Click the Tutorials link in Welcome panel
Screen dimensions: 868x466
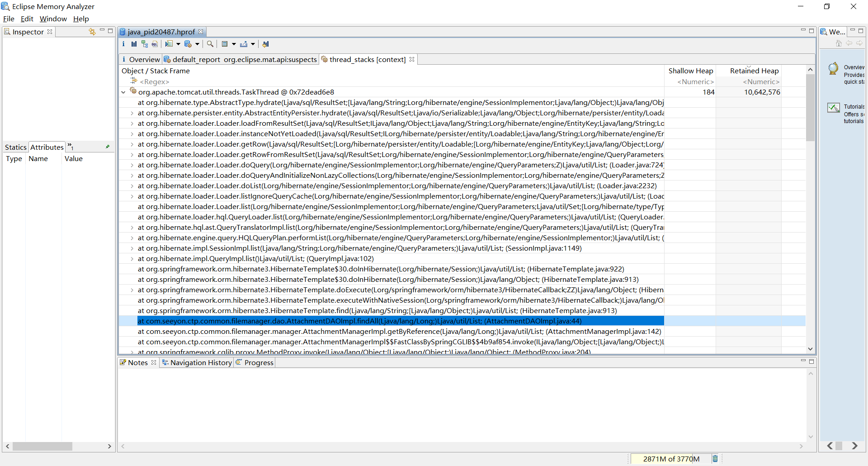(854, 106)
